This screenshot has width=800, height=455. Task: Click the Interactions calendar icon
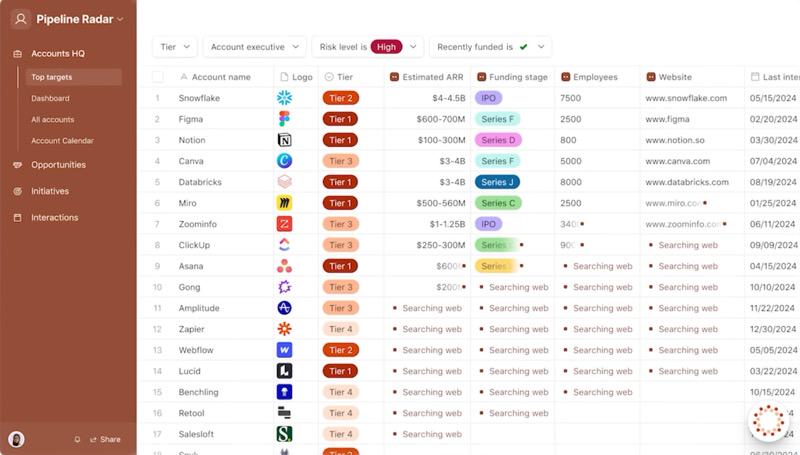(17, 218)
